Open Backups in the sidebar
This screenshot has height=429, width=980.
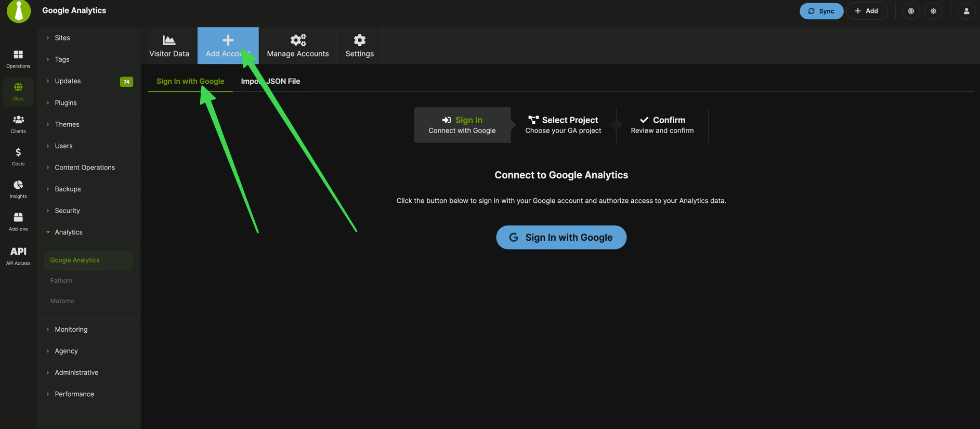click(68, 189)
